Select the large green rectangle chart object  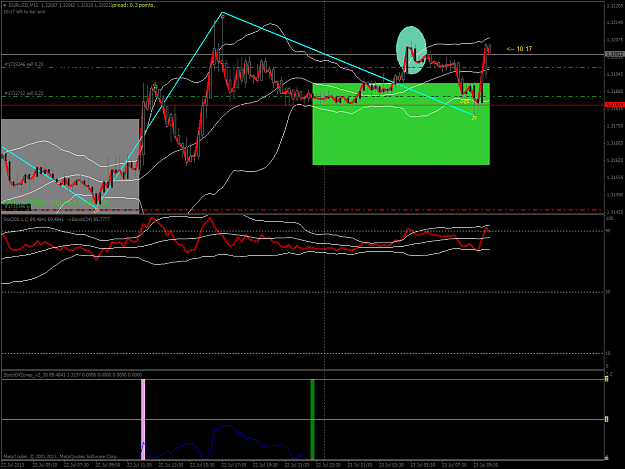point(401,124)
